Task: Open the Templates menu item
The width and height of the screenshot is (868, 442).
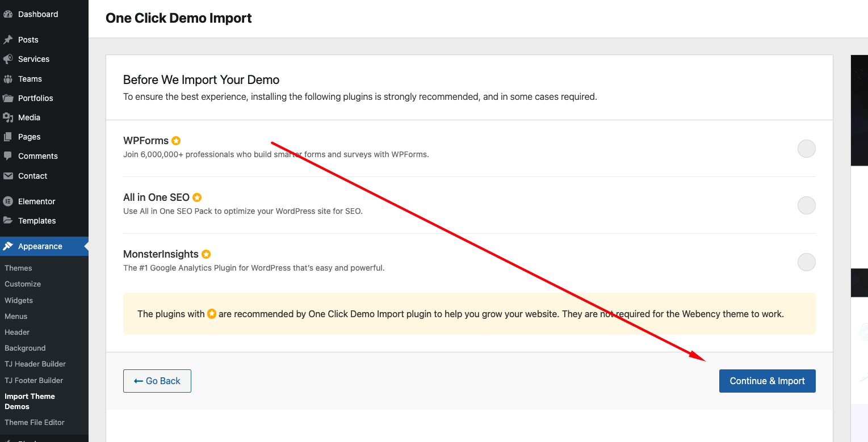Action: (x=44, y=221)
